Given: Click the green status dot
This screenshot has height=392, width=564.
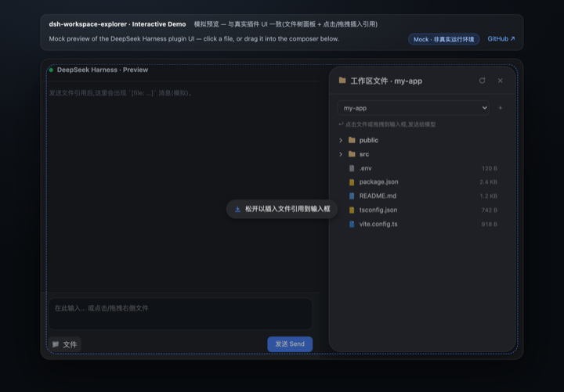Looking at the screenshot, I should pos(51,70).
